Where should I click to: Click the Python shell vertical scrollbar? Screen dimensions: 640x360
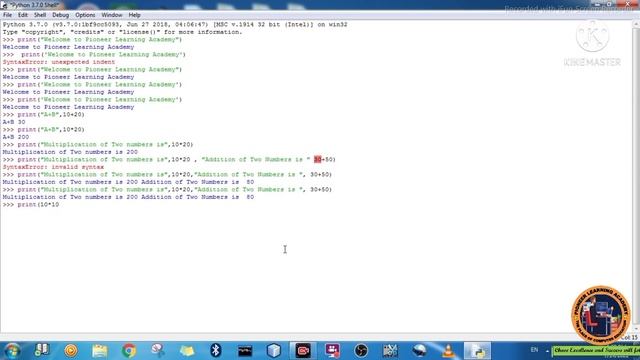636,176
